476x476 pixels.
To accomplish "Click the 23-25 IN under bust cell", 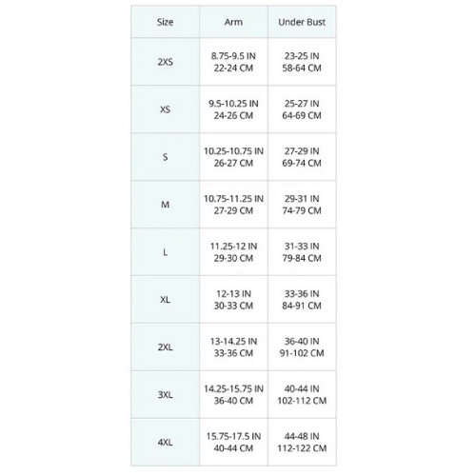I will click(302, 62).
